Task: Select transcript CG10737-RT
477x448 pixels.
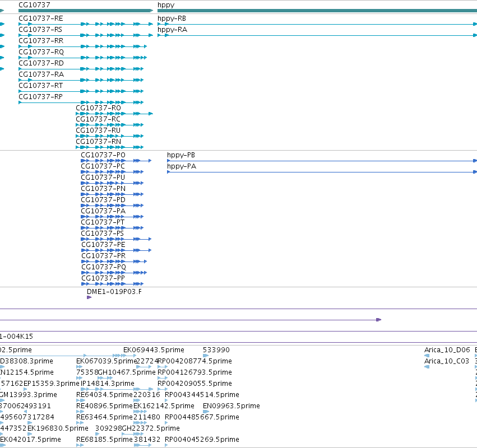Action: tap(41, 86)
